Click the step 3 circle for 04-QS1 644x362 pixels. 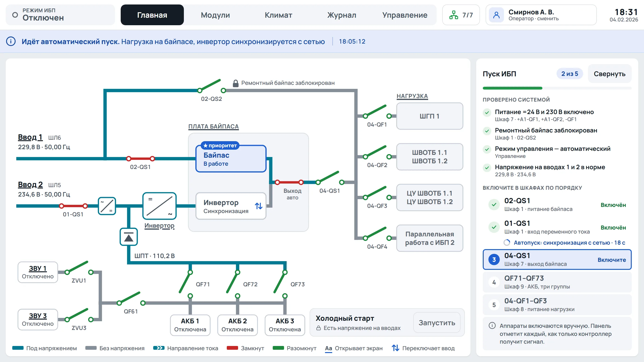(x=494, y=259)
